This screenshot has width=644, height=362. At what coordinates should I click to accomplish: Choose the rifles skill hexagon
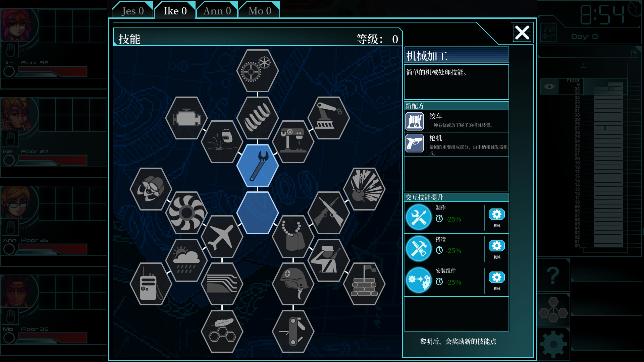pos(329,213)
